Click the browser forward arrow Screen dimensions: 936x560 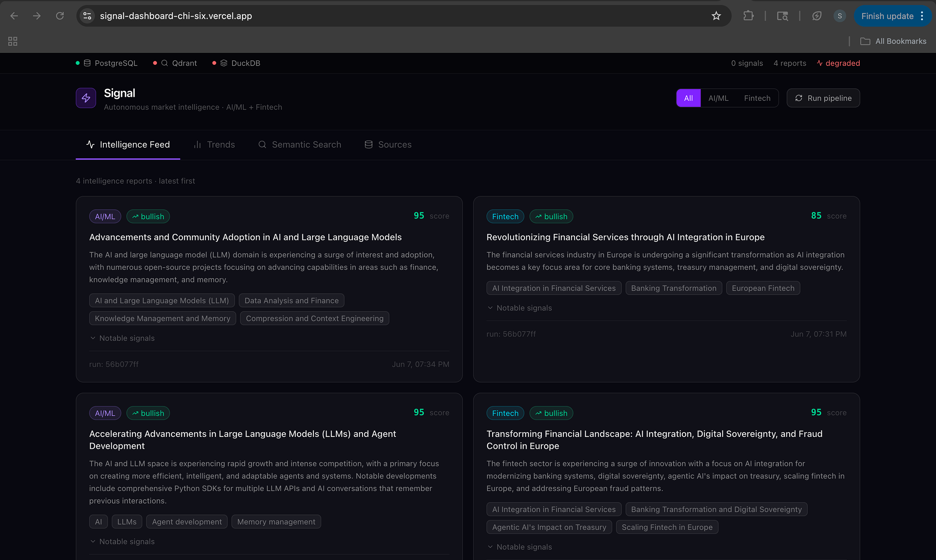pyautogui.click(x=37, y=16)
